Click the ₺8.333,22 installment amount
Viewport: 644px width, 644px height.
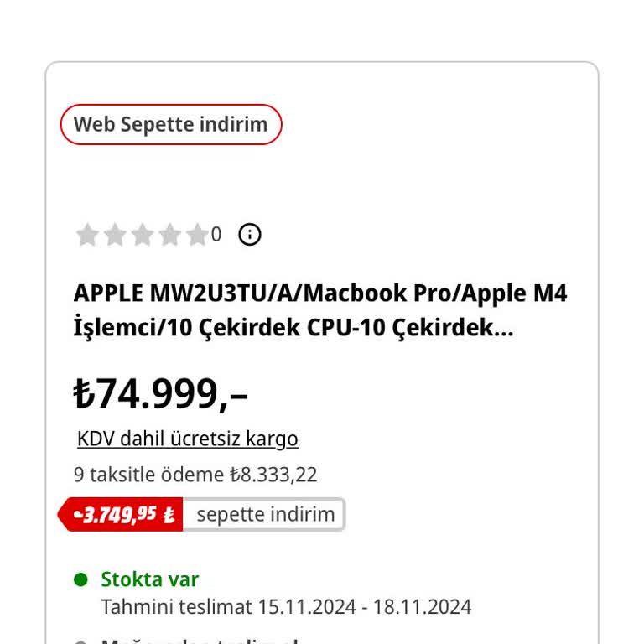(273, 475)
